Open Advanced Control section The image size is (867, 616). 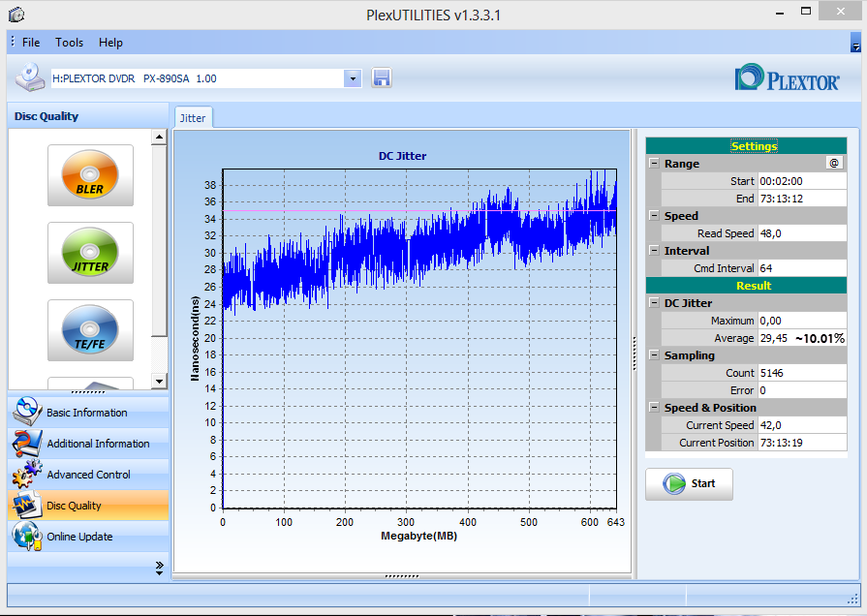88,474
